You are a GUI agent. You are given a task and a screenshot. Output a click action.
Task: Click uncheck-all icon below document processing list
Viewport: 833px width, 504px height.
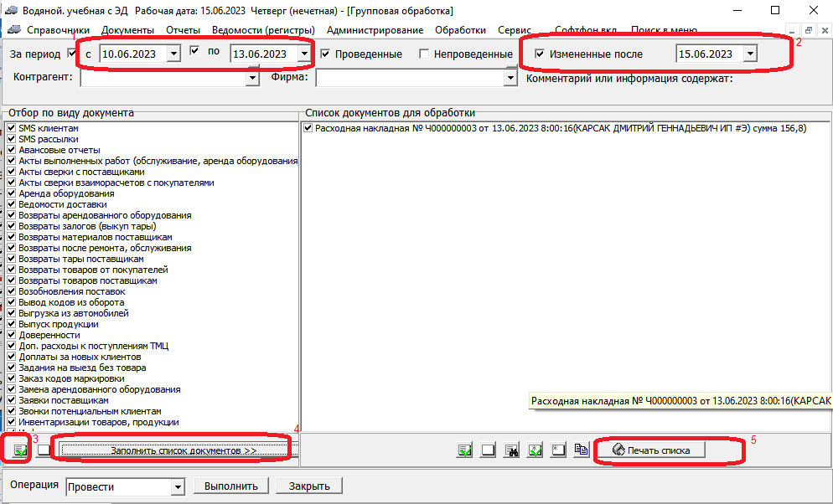pyautogui.click(x=489, y=450)
